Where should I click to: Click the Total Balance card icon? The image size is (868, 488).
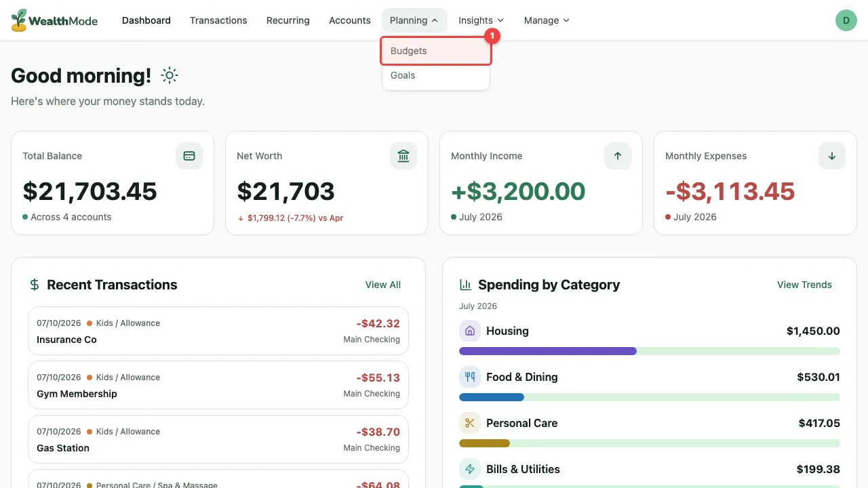coord(189,156)
